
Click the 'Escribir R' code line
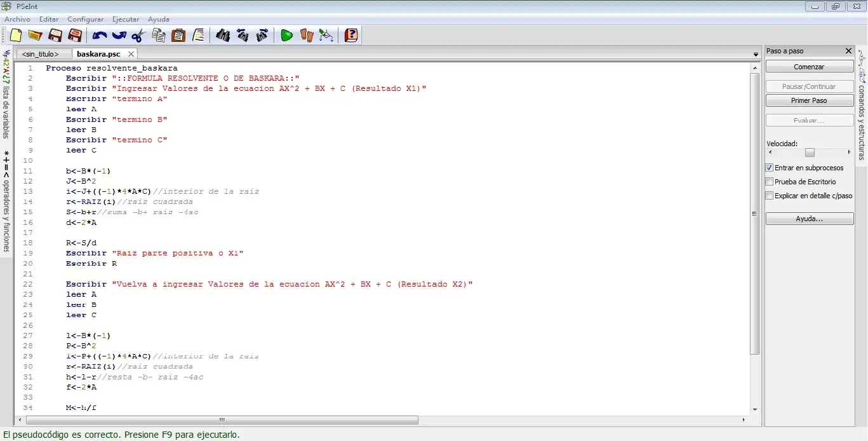coord(91,264)
